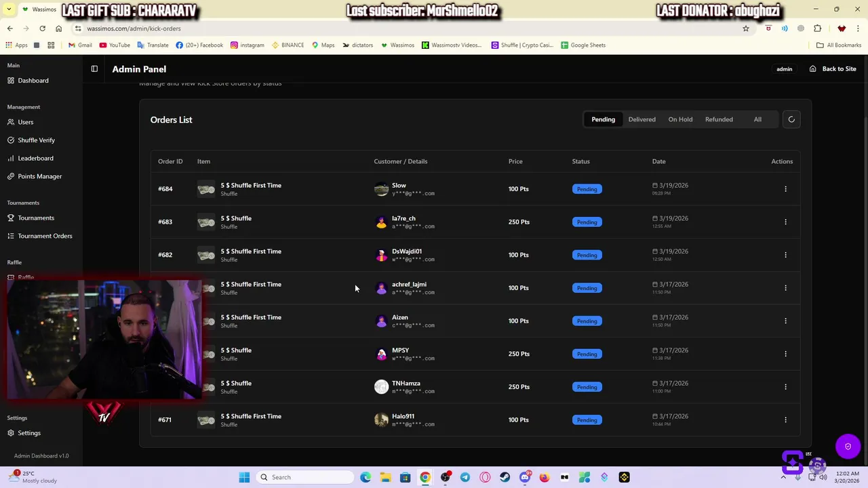The image size is (868, 488).
Task: Click the taskbar Search box
Action: click(306, 477)
